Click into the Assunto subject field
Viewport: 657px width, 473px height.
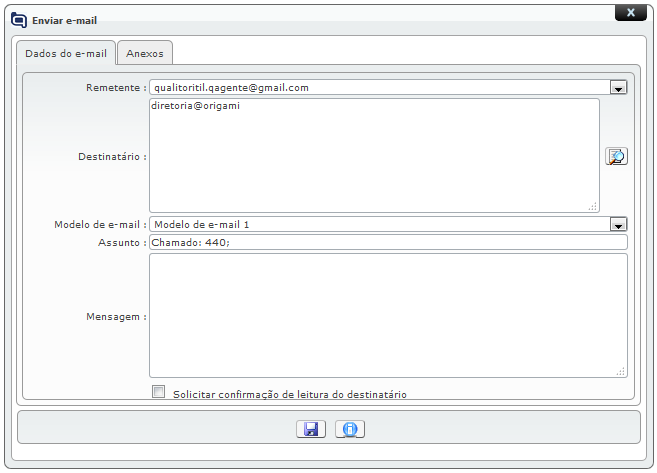pos(388,242)
